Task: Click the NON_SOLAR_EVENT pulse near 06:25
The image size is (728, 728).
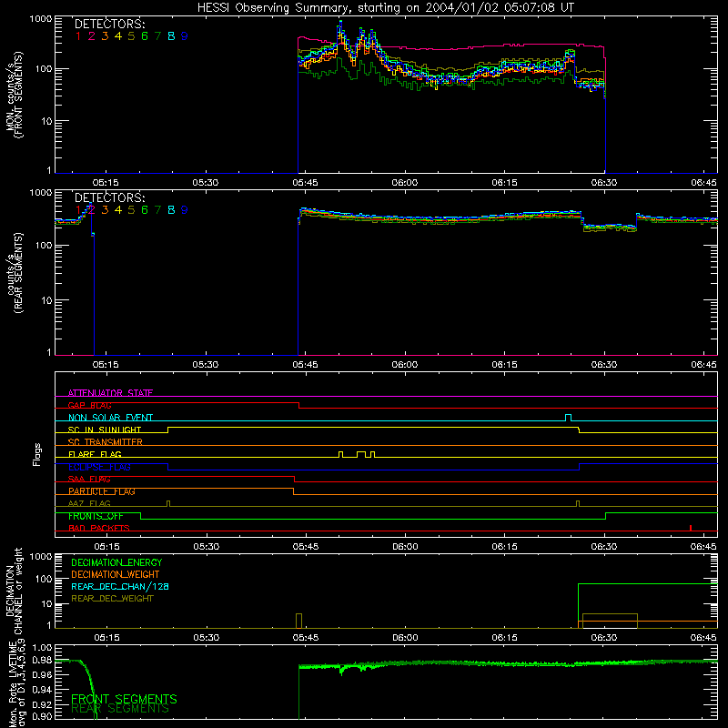Action: pyautogui.click(x=568, y=418)
